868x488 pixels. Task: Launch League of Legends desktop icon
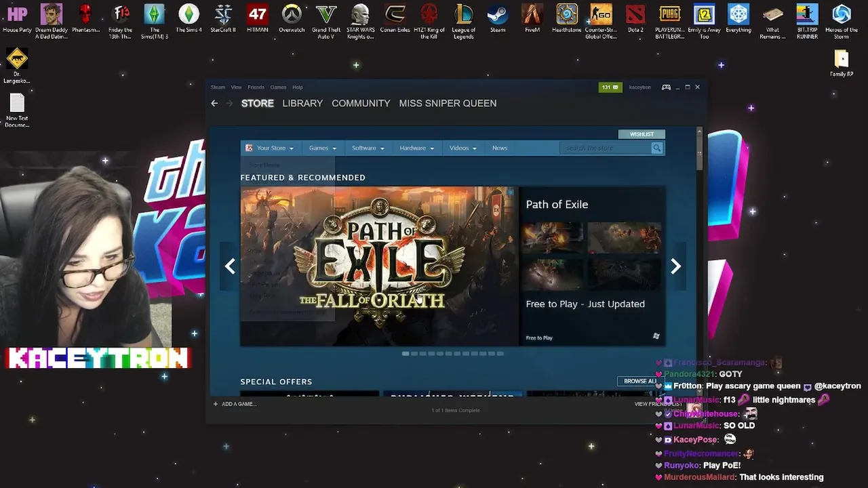click(463, 21)
